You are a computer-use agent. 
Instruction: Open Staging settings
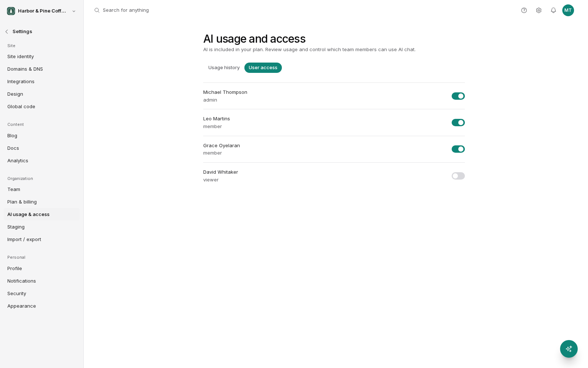point(42,227)
